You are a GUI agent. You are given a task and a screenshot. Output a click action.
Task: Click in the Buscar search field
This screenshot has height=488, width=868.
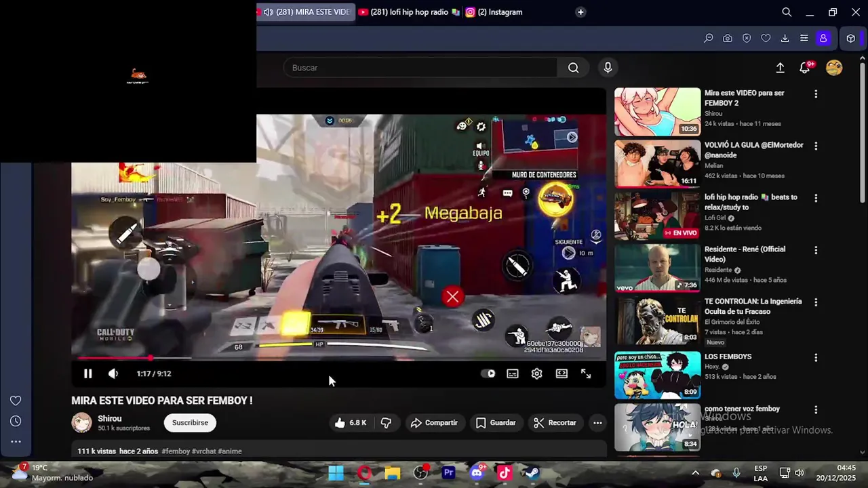click(420, 68)
